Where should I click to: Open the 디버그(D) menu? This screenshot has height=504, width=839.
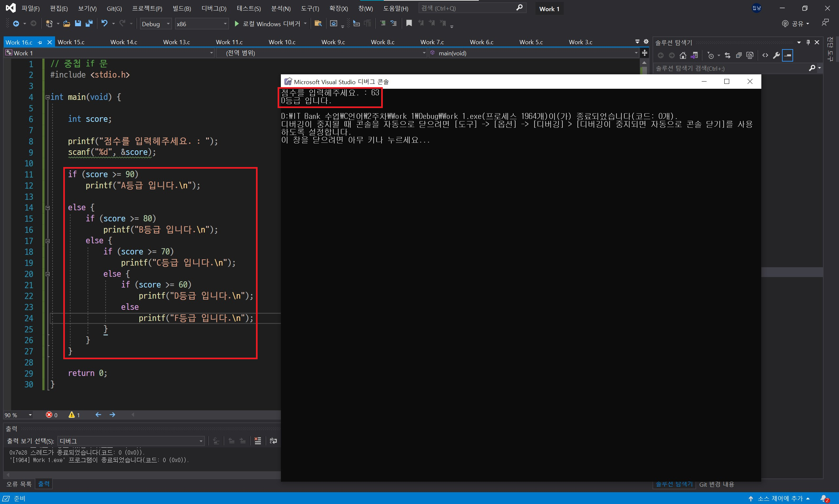click(x=214, y=9)
